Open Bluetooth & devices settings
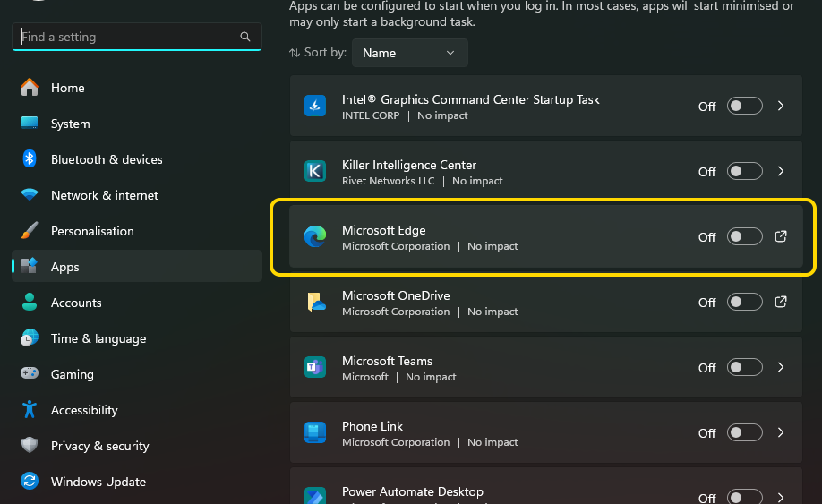The height and width of the screenshot is (504, 822). (x=137, y=159)
